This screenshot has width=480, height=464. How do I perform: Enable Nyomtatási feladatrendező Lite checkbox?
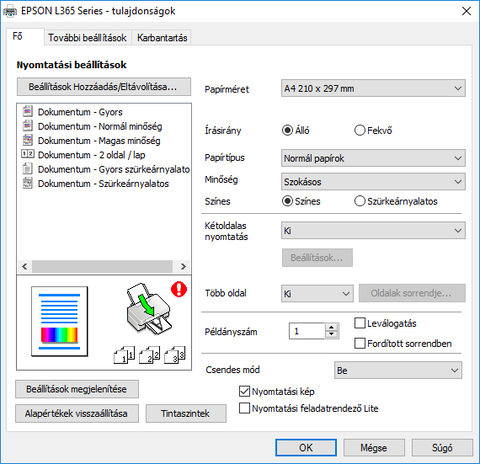[244, 408]
